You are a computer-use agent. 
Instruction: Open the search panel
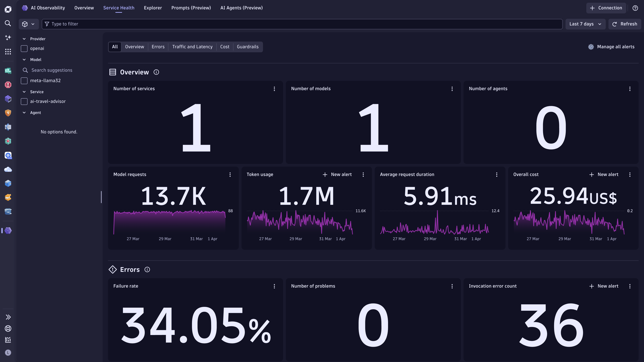8,23
